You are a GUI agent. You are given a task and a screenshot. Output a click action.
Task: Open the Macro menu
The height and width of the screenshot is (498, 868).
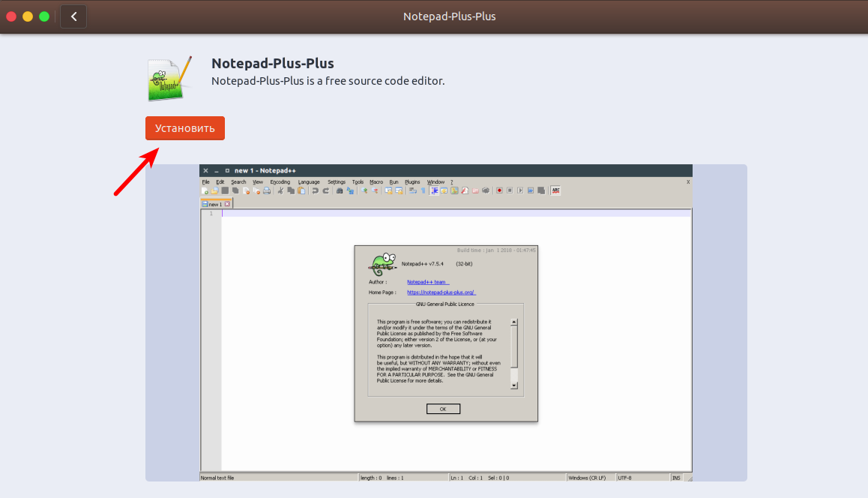click(376, 181)
